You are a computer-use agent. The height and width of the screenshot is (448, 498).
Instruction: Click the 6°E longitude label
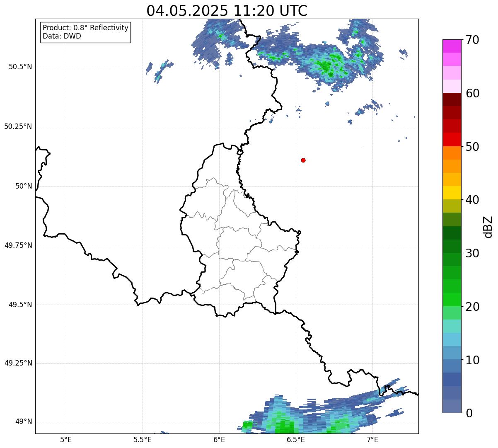point(219,439)
